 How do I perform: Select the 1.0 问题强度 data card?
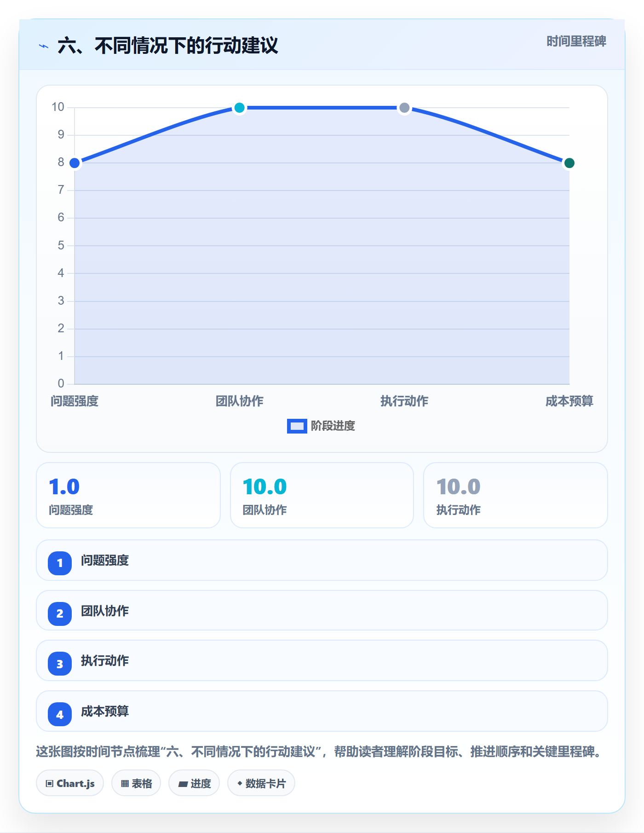(x=128, y=495)
